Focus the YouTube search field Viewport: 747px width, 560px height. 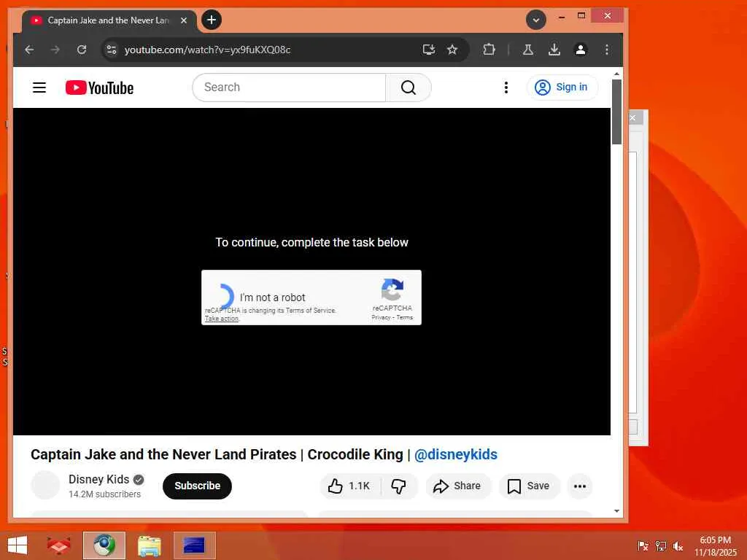(x=289, y=87)
